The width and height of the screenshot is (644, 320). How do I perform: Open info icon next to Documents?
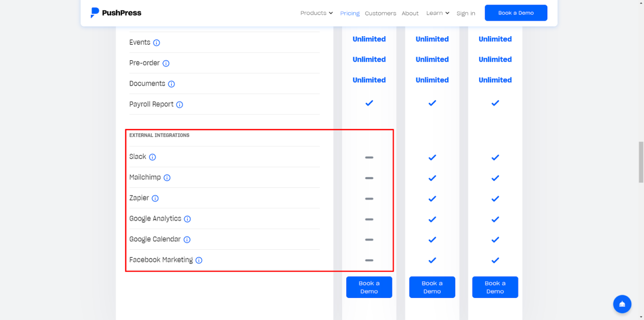coord(172,84)
